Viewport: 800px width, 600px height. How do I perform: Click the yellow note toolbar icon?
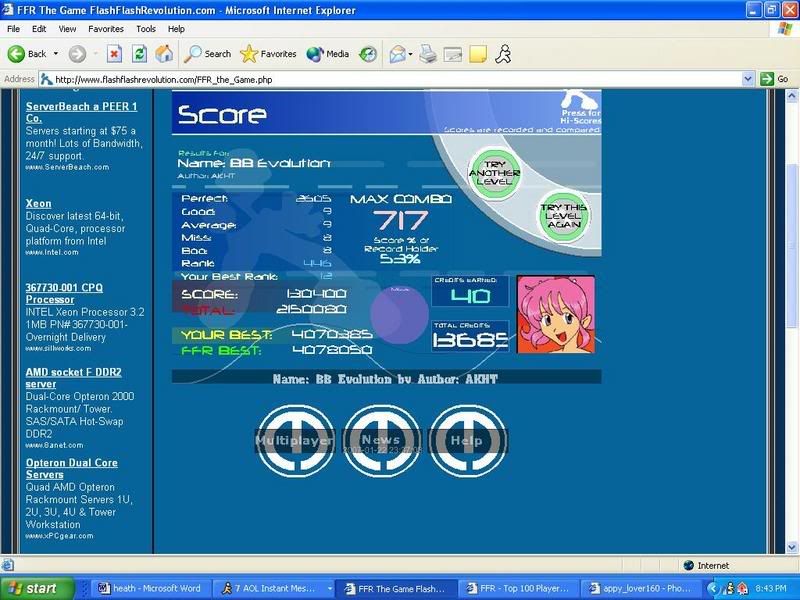478,54
